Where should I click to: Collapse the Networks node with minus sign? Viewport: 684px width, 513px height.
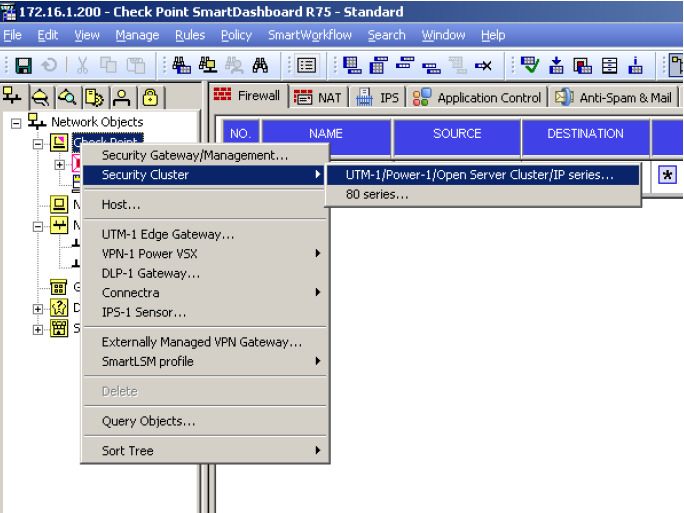click(38, 226)
